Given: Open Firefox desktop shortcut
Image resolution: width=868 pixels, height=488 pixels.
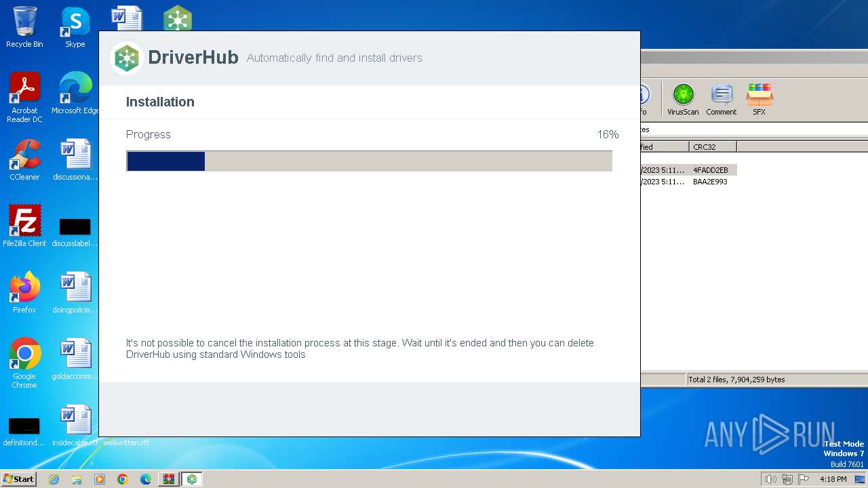Looking at the screenshot, I should click(24, 293).
